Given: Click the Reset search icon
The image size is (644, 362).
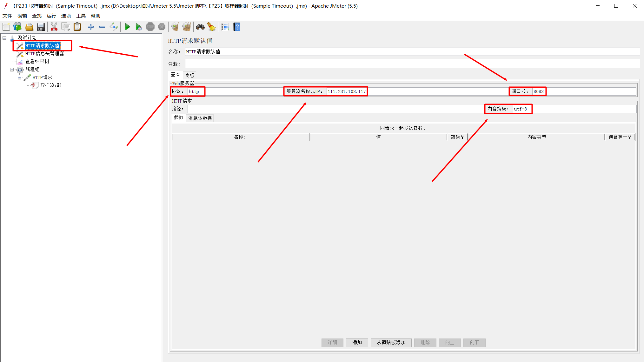Looking at the screenshot, I should (x=212, y=27).
